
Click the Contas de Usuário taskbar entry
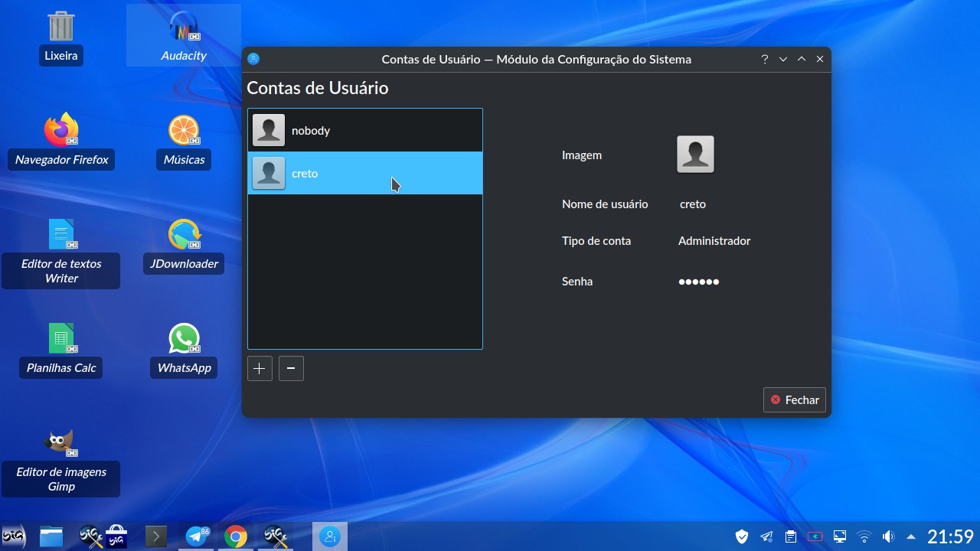click(330, 536)
